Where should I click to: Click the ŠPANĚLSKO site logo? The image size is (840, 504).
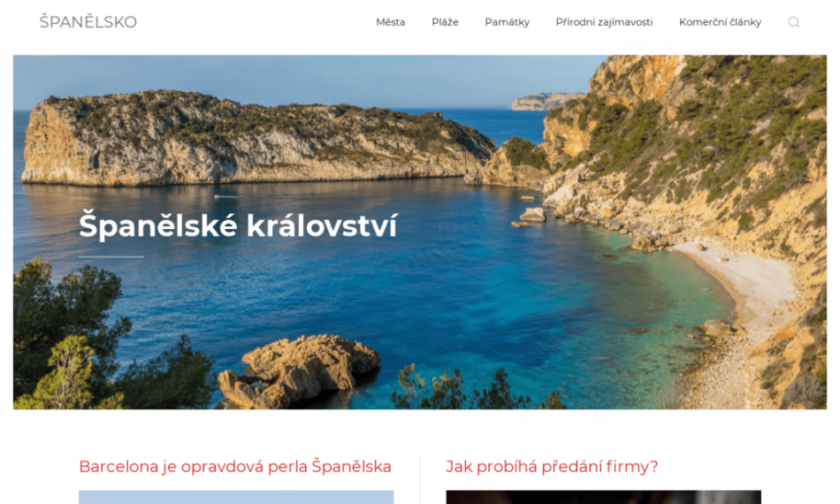point(88,22)
